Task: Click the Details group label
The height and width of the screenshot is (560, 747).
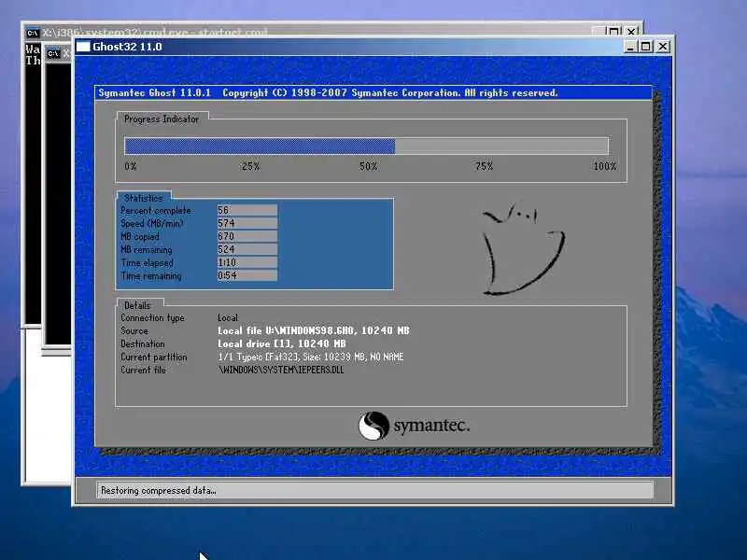Action: (137, 305)
